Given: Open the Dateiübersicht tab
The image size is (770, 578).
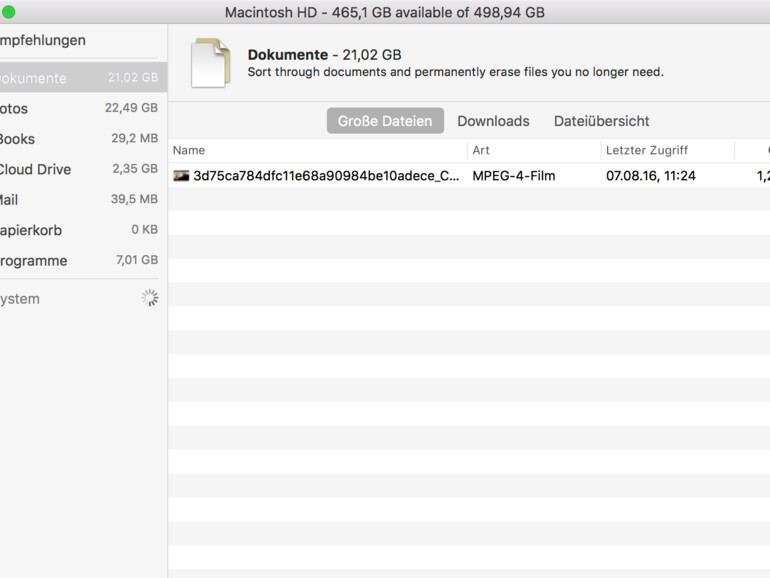Looking at the screenshot, I should tap(602, 121).
